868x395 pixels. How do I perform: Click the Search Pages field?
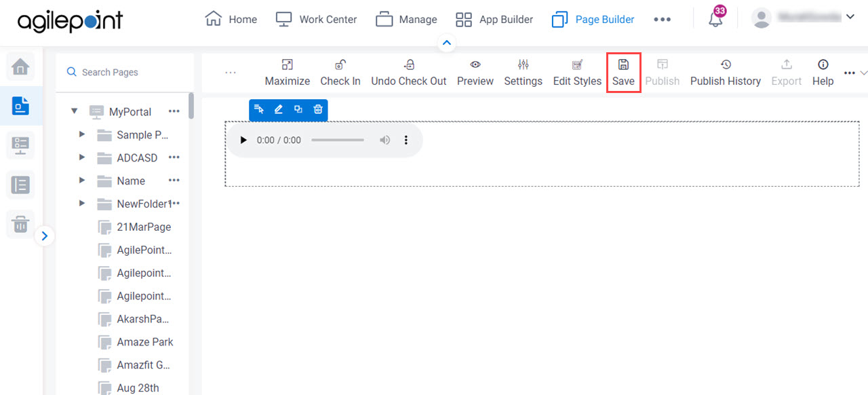[x=125, y=72]
